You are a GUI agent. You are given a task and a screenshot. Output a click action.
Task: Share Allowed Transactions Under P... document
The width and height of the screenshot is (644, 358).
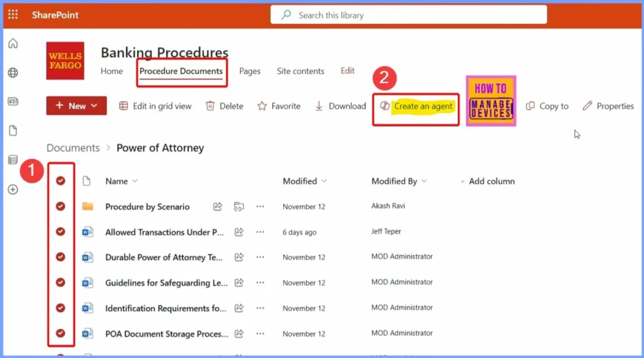click(238, 232)
